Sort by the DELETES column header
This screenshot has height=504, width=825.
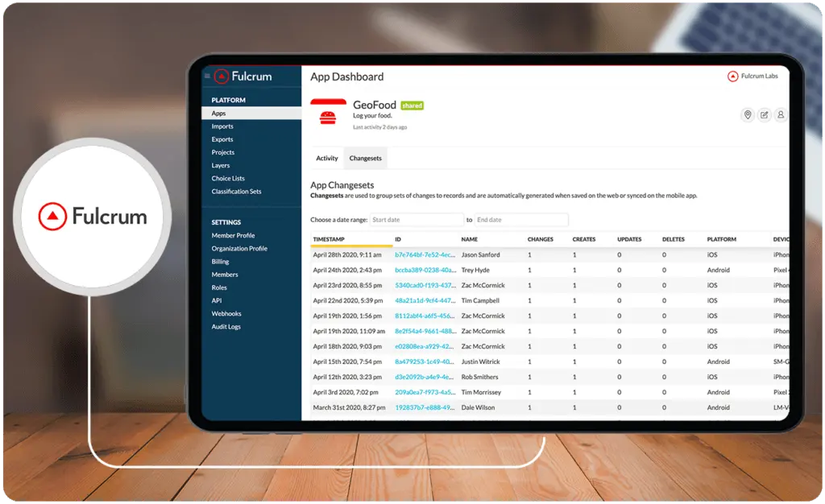[674, 240]
